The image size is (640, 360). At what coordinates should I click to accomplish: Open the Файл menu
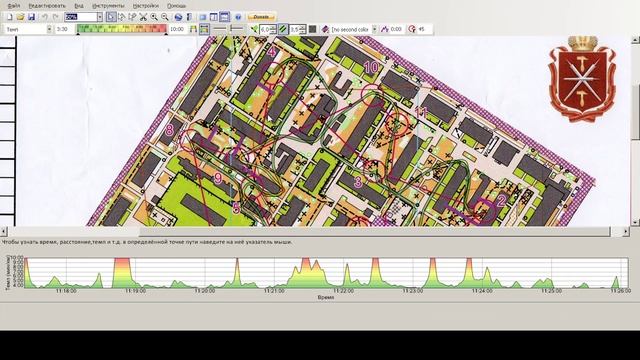click(x=13, y=6)
